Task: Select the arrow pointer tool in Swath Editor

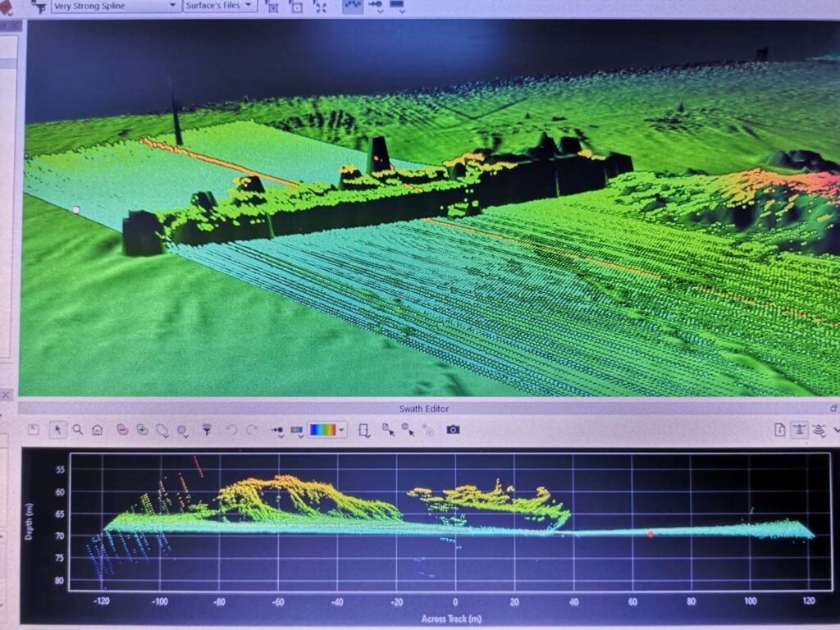Action: tap(58, 430)
